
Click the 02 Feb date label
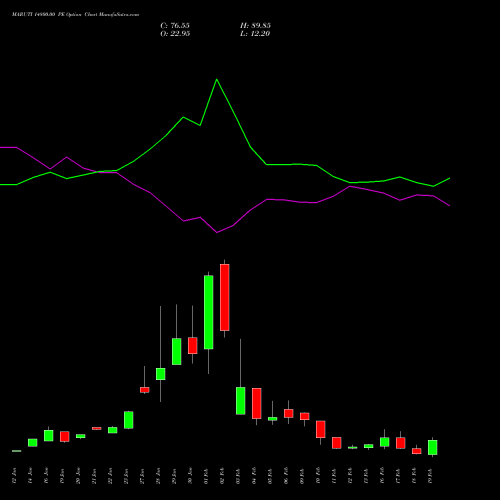pos(222,476)
